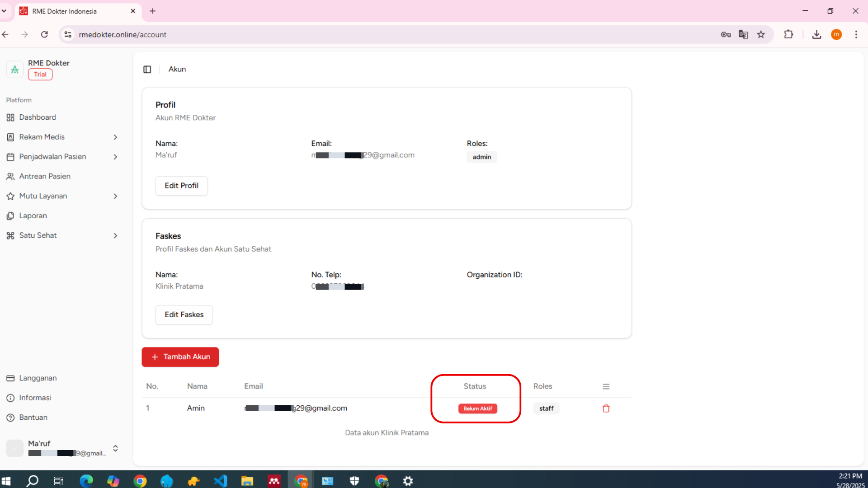Open browser downloads icon
868x488 pixels.
(x=816, y=34)
